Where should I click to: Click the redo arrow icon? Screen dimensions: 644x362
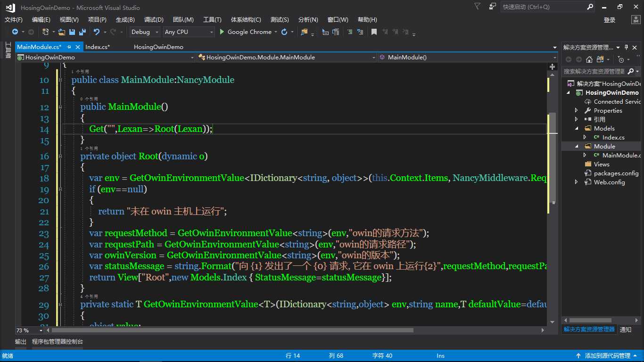[x=113, y=32]
